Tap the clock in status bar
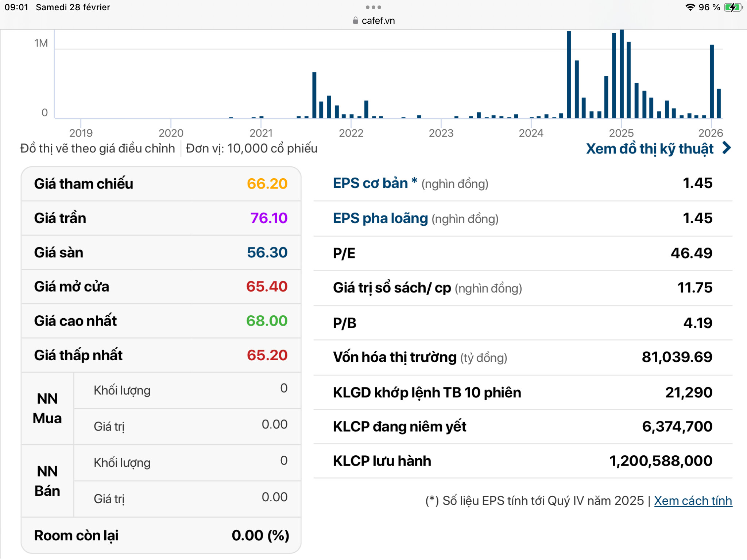The image size is (747, 560). [x=16, y=7]
